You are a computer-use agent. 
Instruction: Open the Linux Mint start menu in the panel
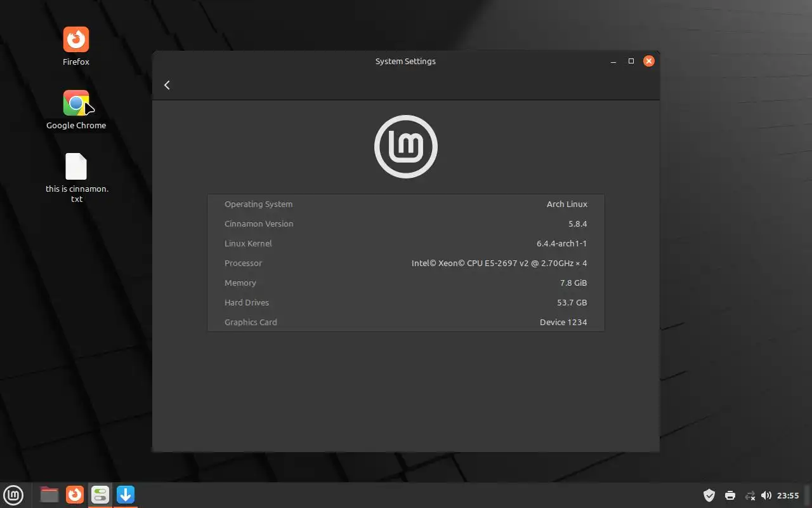click(x=13, y=495)
